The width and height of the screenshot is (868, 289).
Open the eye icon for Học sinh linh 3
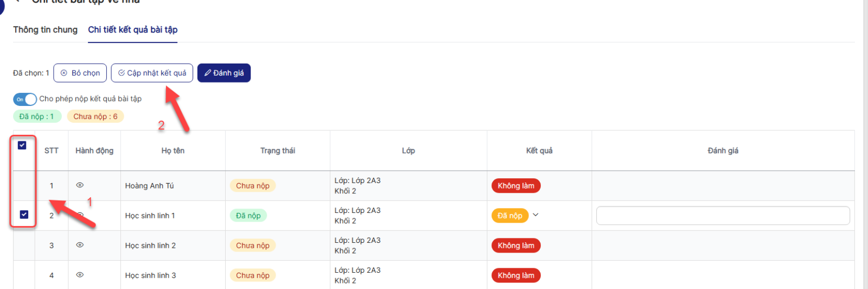(x=80, y=275)
